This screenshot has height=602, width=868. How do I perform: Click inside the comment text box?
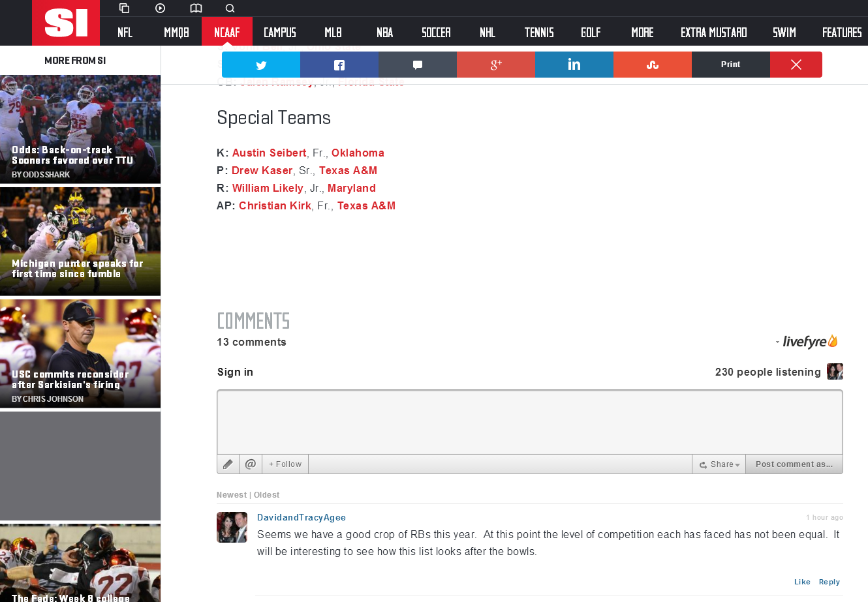530,423
